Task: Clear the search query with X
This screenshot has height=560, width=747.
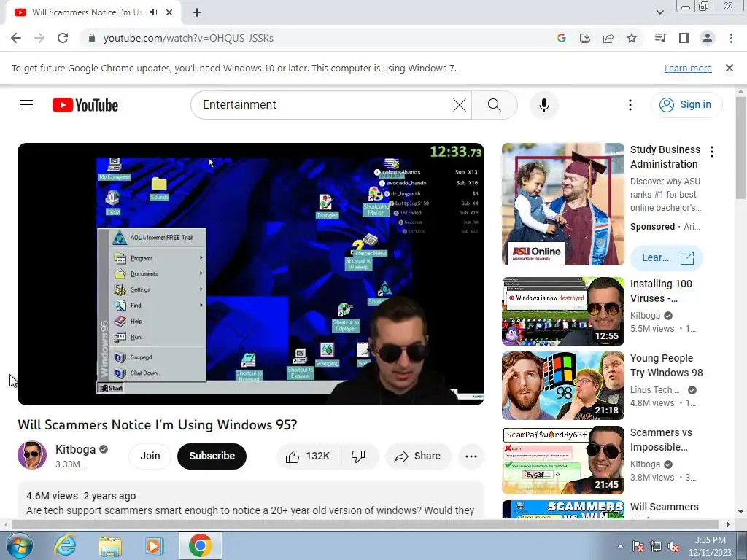Action: pos(460,105)
